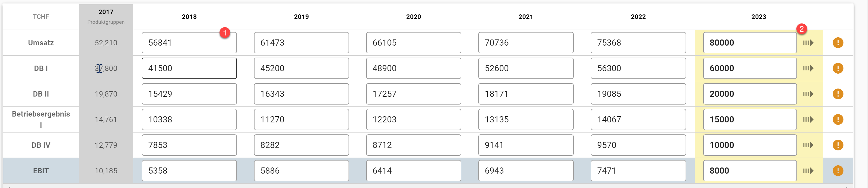
Task: Click the 2017 Produktgruppen column header
Action: (x=106, y=17)
